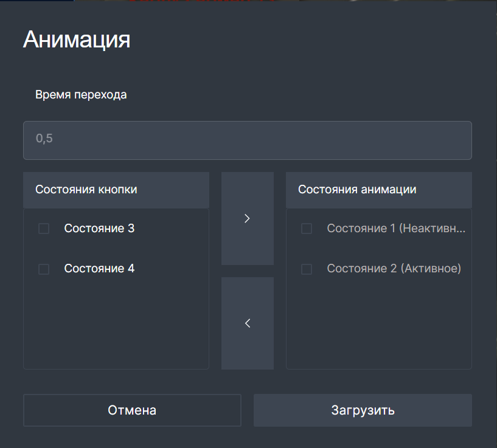Image resolution: width=497 pixels, height=448 pixels.
Task: Enable the checkbox for Состояние 3
Action: (x=43, y=229)
